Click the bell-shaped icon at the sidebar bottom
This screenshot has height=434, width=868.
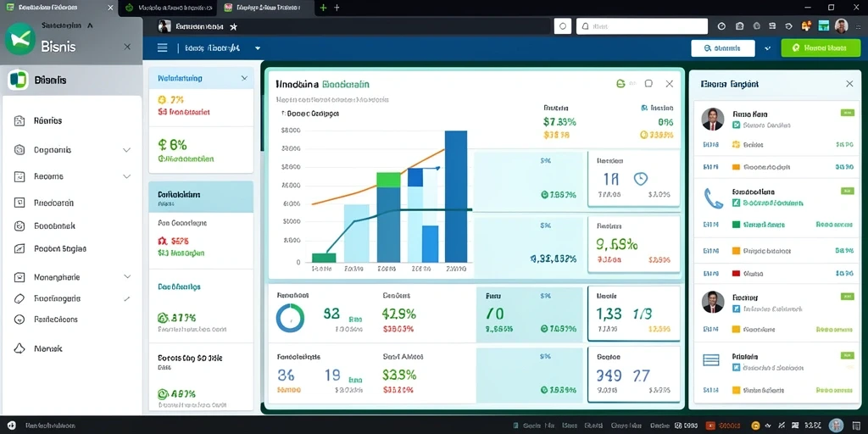click(x=19, y=348)
